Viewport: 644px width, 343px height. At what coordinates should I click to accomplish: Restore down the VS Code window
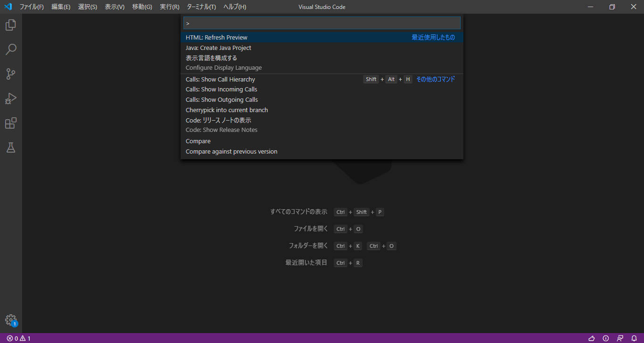[612, 7]
